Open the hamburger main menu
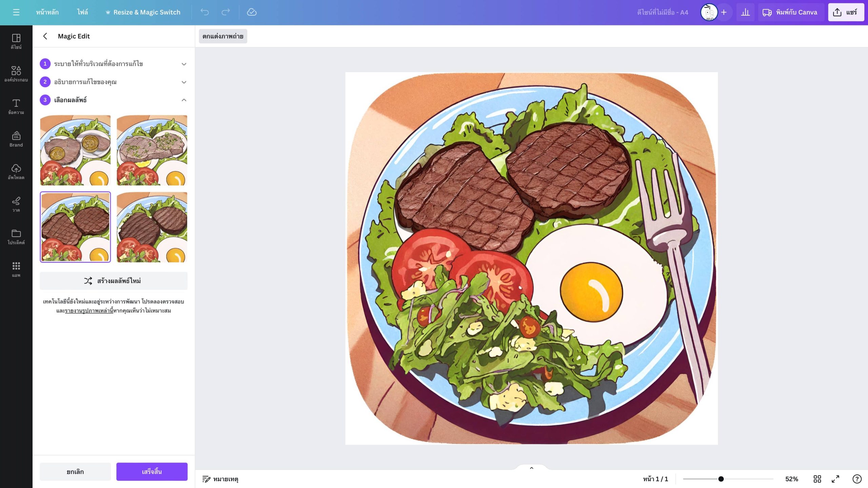868x488 pixels. tap(16, 12)
